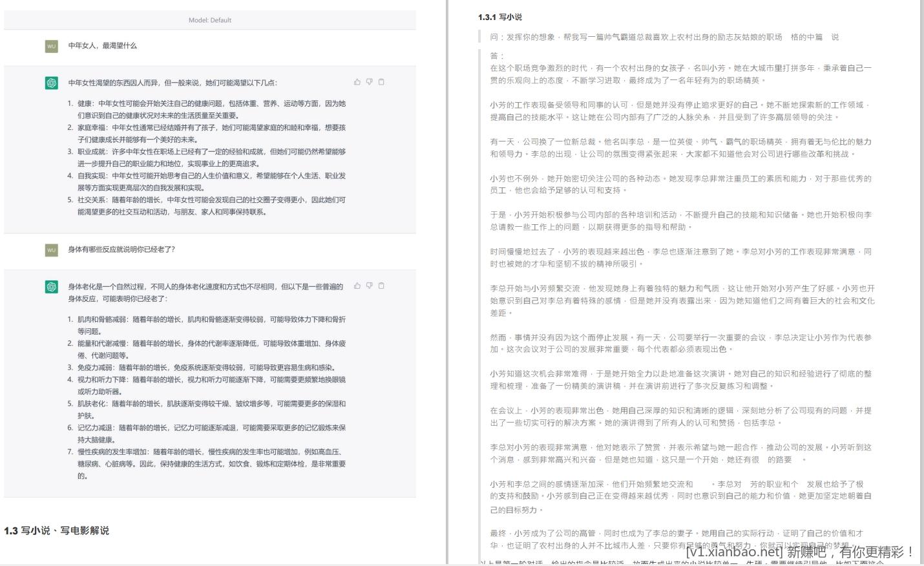
Task: Click paragraph starting 在会议上，小芳的表现非常出色
Action: point(680,416)
